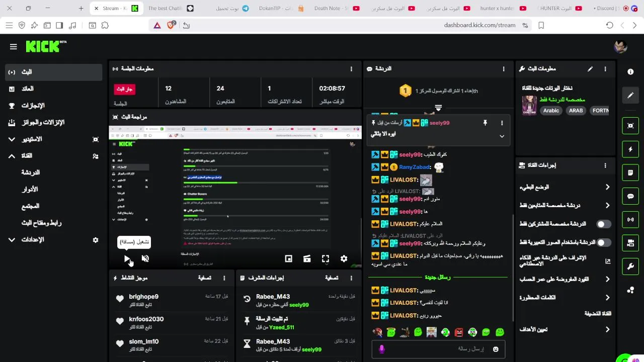Toggle the chat bubble icon in right rail
Screen dimensions: 644x362
click(630, 196)
